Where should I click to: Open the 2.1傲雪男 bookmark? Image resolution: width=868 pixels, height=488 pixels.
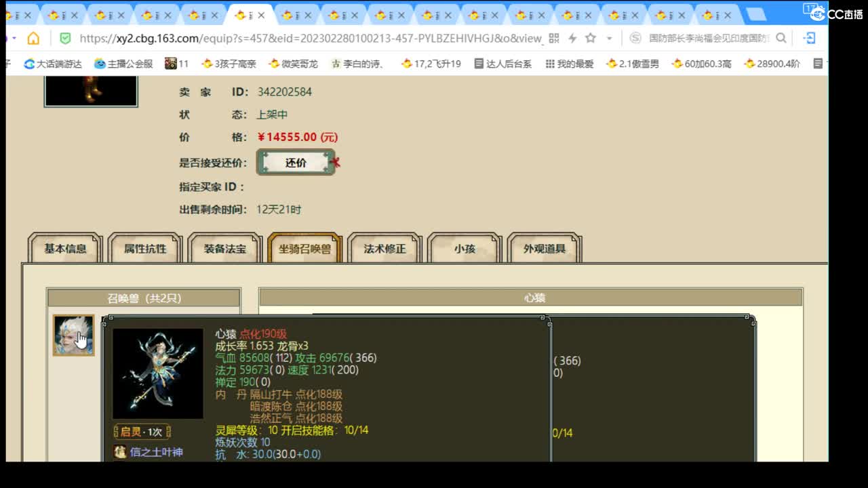(x=633, y=64)
